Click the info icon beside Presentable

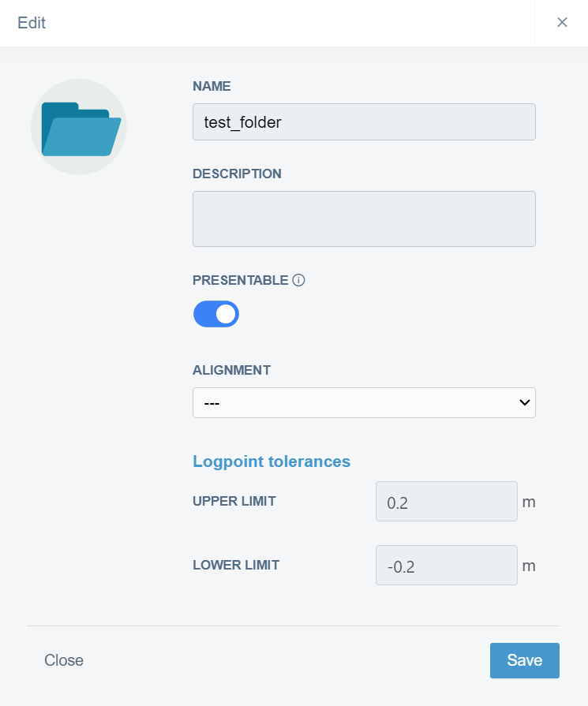coord(298,280)
